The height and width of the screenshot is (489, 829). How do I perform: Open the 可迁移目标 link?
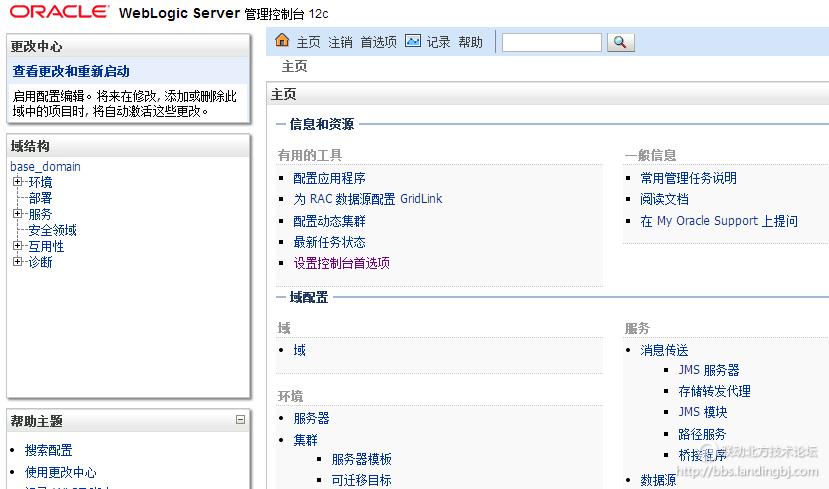(x=362, y=481)
